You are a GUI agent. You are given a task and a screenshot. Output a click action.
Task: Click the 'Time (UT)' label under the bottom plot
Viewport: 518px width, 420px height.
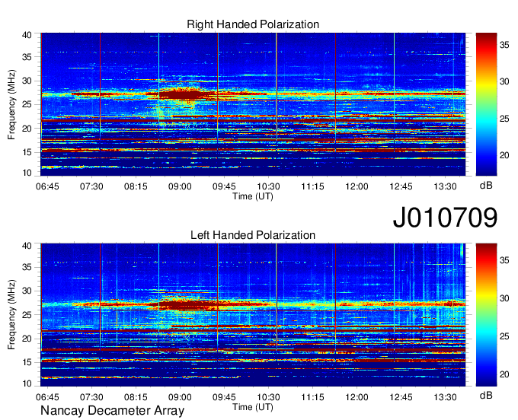(x=253, y=407)
